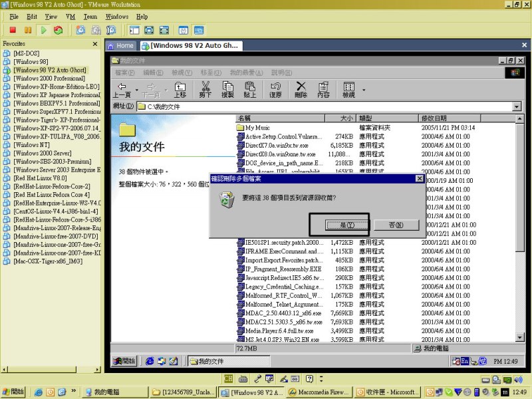Select [MS-DOS] in Favorites
The image size is (532, 399).
tap(26, 53)
